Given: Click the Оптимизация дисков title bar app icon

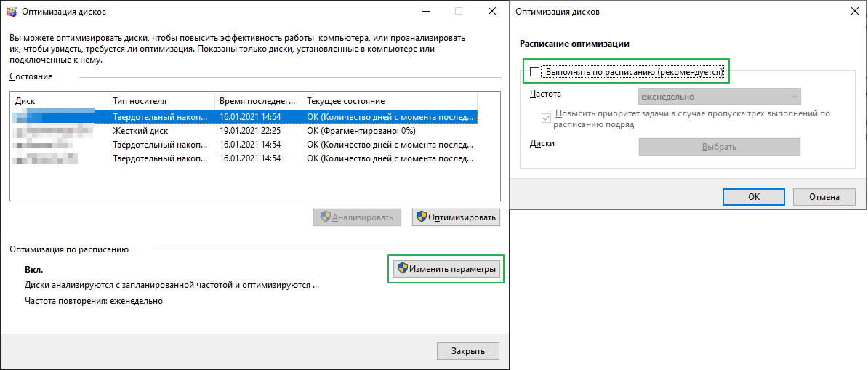Looking at the screenshot, I should pos(10,11).
